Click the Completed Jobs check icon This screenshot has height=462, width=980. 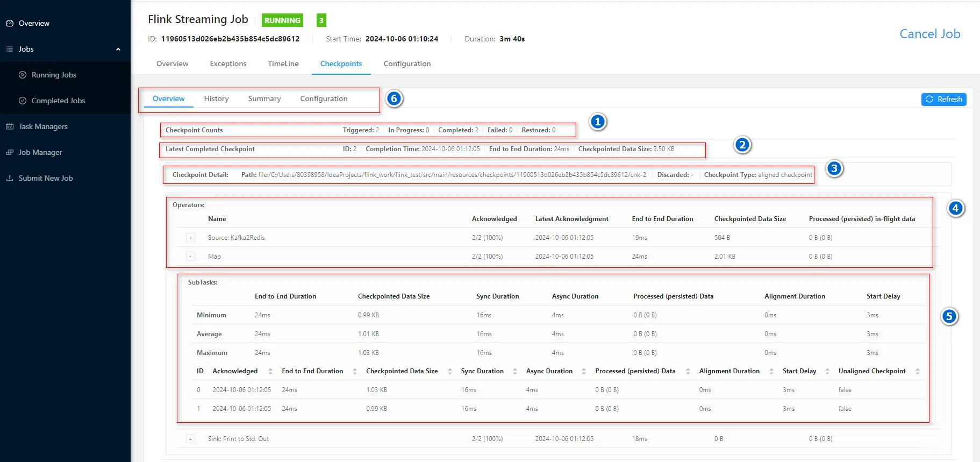23,101
